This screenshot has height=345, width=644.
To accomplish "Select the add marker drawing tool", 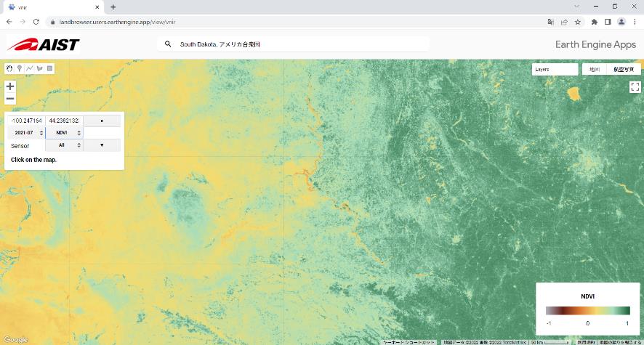I will [x=20, y=68].
